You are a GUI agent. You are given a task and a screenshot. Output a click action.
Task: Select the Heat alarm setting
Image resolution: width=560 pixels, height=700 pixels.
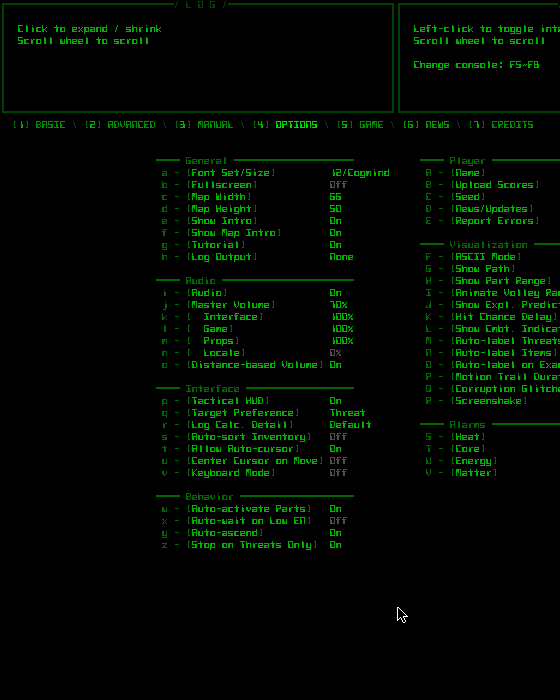[x=455, y=437]
